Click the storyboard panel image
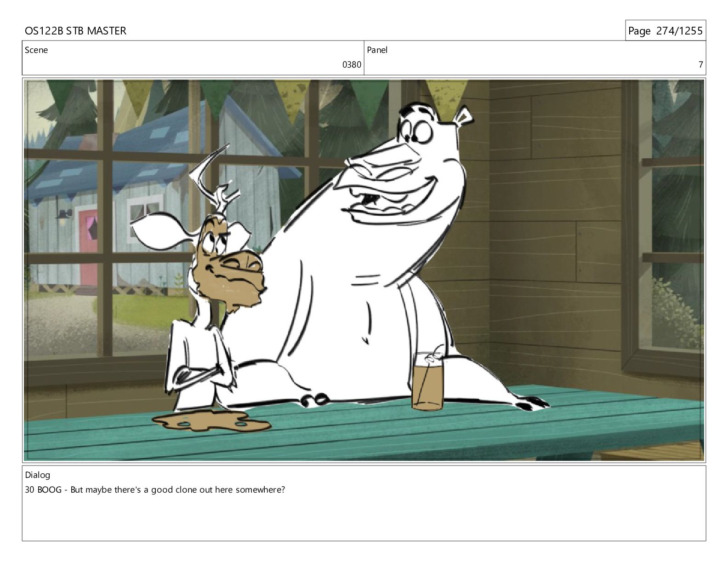This screenshot has width=728, height=563. pos(364,270)
